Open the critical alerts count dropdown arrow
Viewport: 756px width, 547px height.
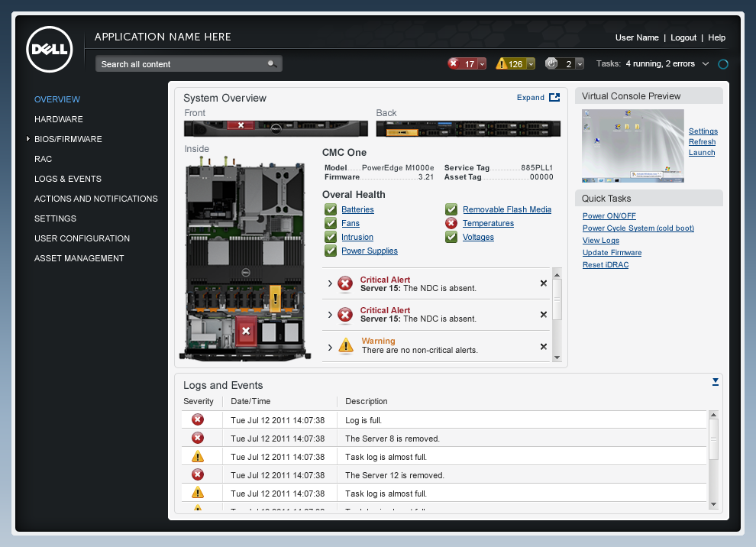[482, 63]
